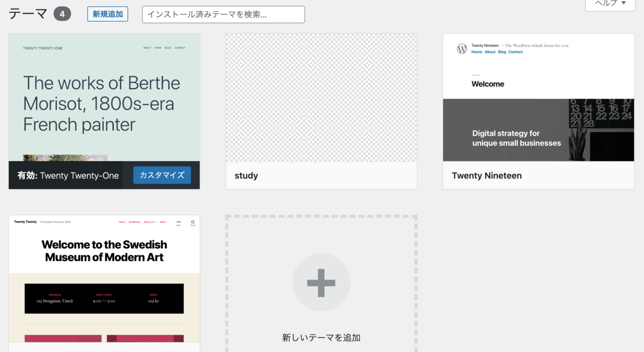Click the ellipsis Menu icon in Twenty Twenty preview
The height and width of the screenshot is (352, 644).
[x=179, y=222]
